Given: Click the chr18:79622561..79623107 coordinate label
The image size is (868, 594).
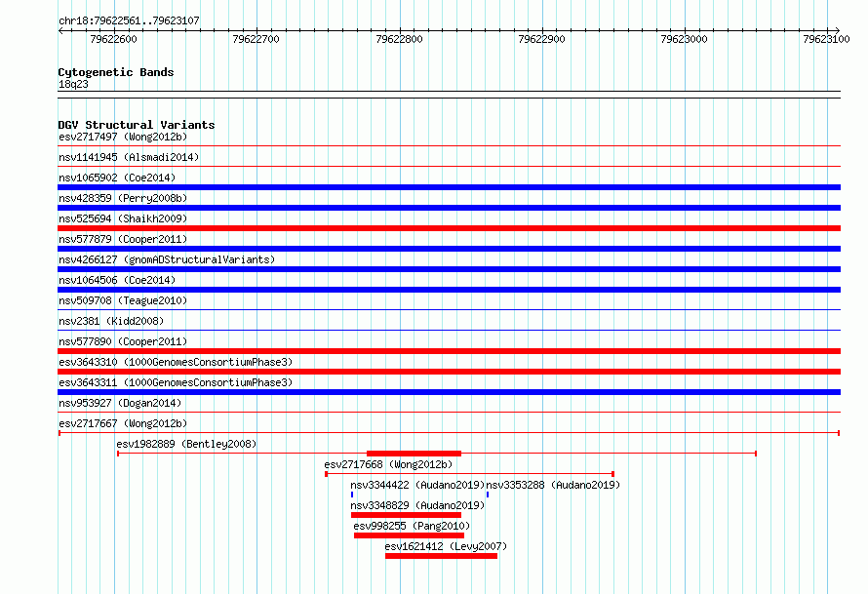Looking at the screenshot, I should pyautogui.click(x=129, y=20).
